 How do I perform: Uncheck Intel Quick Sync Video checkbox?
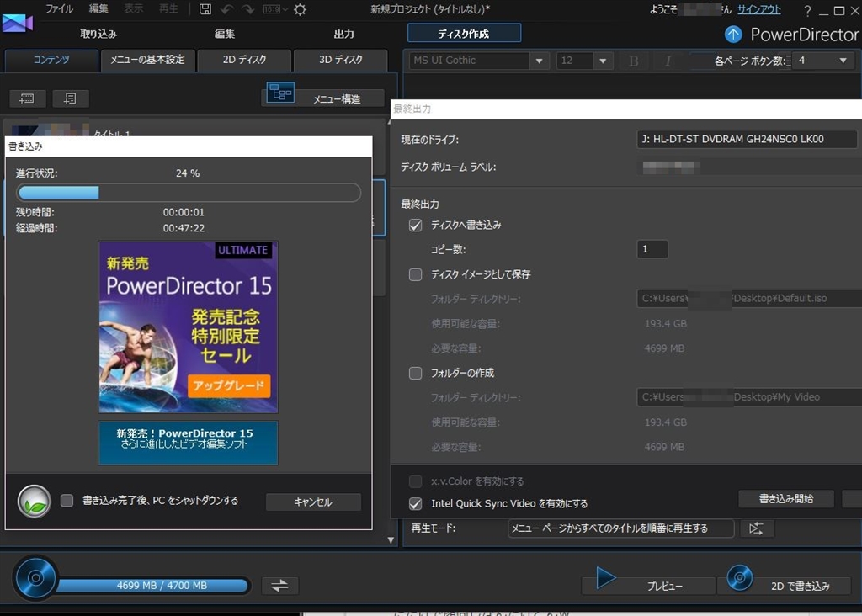click(x=416, y=503)
